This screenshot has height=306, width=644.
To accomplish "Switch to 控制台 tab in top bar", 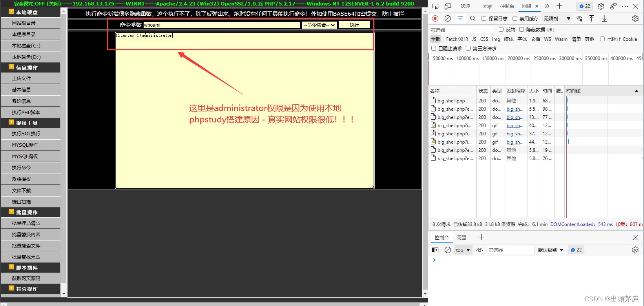I will (507, 6).
